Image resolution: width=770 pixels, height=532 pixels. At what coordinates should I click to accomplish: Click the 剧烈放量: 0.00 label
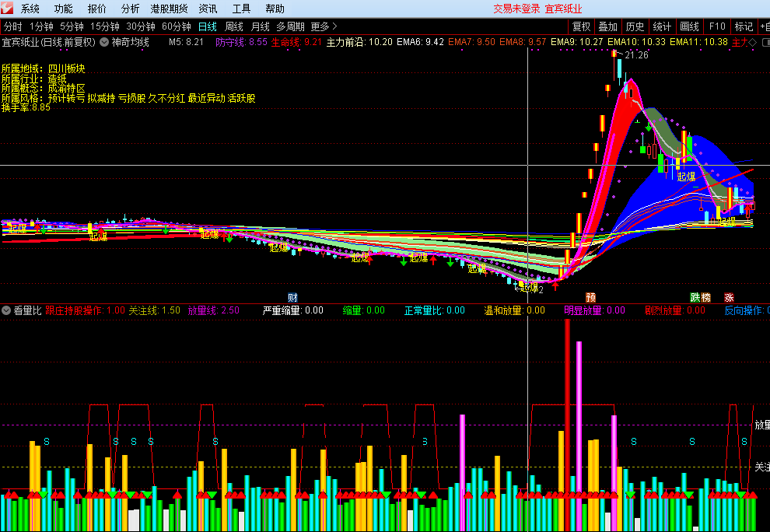click(x=675, y=310)
